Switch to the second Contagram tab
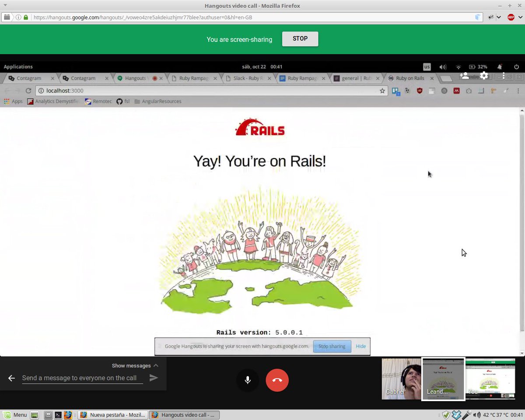The height and width of the screenshot is (420, 525). click(85, 78)
